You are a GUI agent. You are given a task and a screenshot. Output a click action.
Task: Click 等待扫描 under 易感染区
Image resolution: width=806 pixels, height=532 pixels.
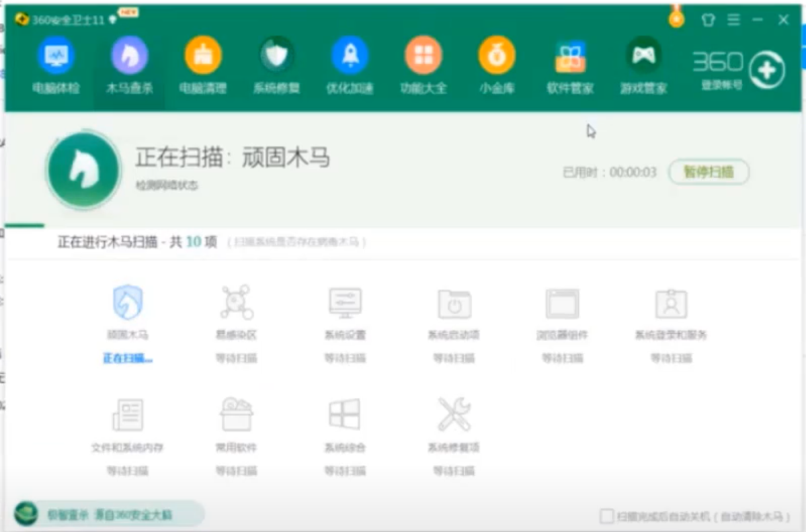tap(237, 358)
